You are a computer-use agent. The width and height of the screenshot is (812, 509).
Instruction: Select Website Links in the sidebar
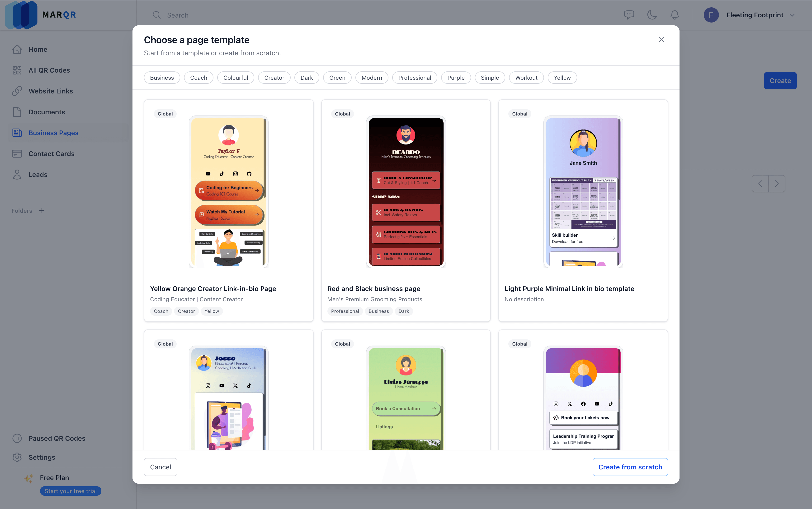coord(51,91)
